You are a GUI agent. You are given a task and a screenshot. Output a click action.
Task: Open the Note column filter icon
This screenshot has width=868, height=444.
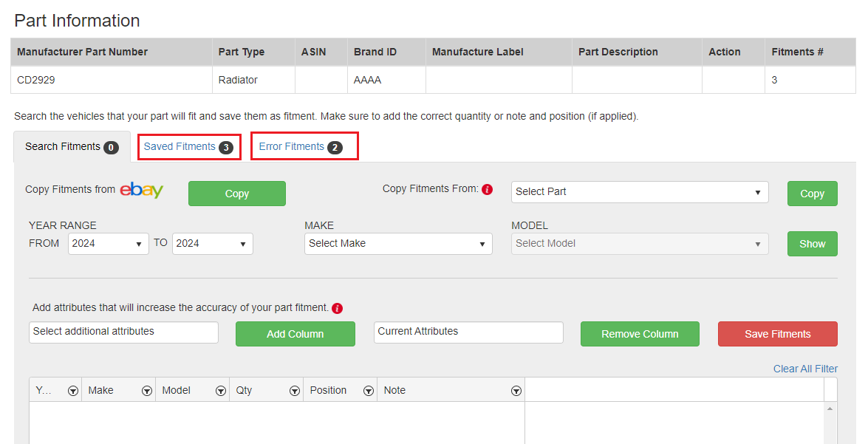[516, 391]
